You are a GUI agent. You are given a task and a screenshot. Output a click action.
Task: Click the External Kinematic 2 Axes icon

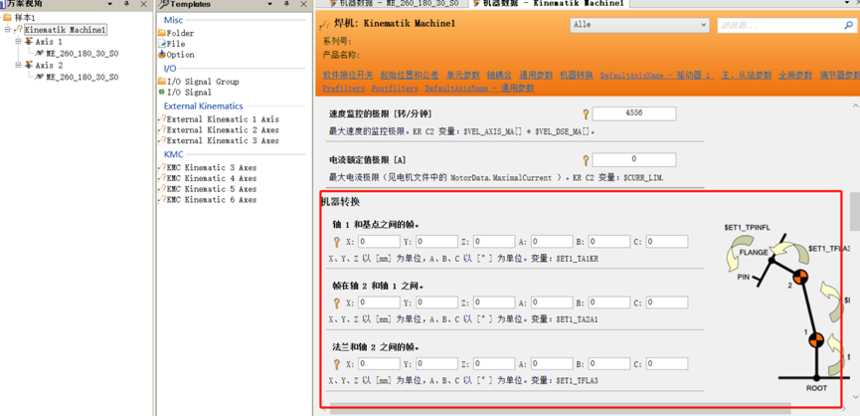pyautogui.click(x=162, y=130)
